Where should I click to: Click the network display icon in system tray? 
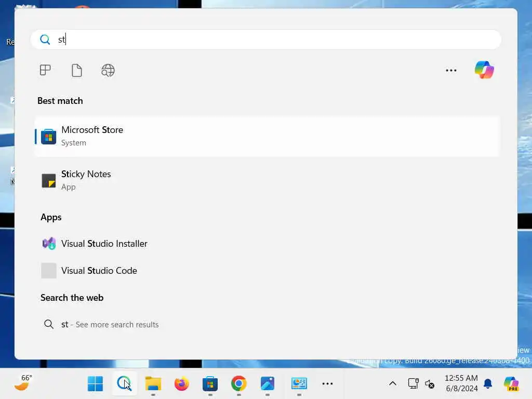pyautogui.click(x=413, y=384)
